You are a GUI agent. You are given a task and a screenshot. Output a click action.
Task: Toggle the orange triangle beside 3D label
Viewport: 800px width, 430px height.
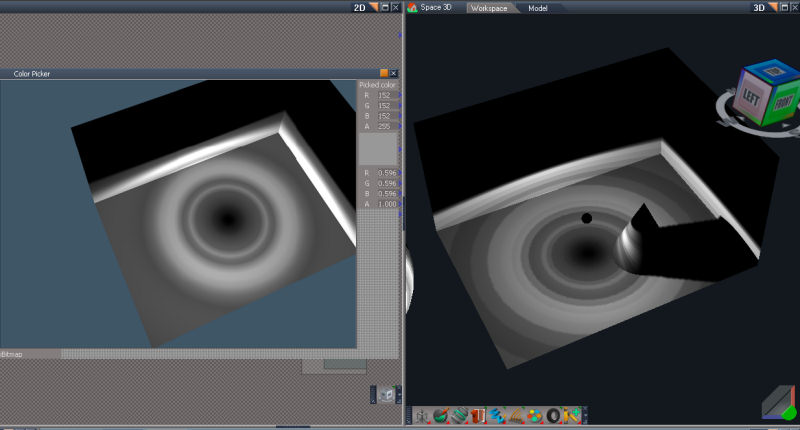click(x=773, y=7)
